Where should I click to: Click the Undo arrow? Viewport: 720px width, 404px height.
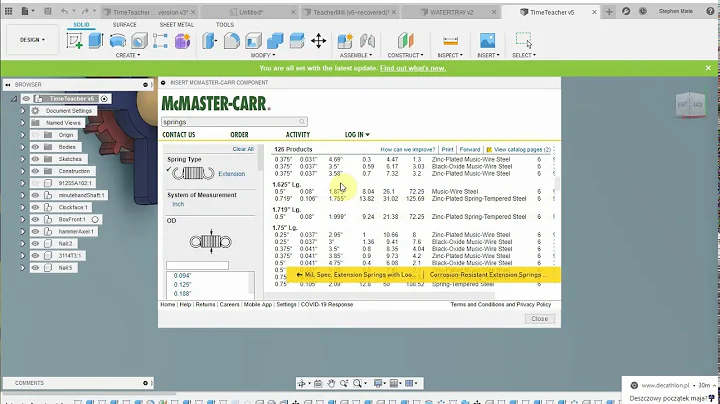64,11
